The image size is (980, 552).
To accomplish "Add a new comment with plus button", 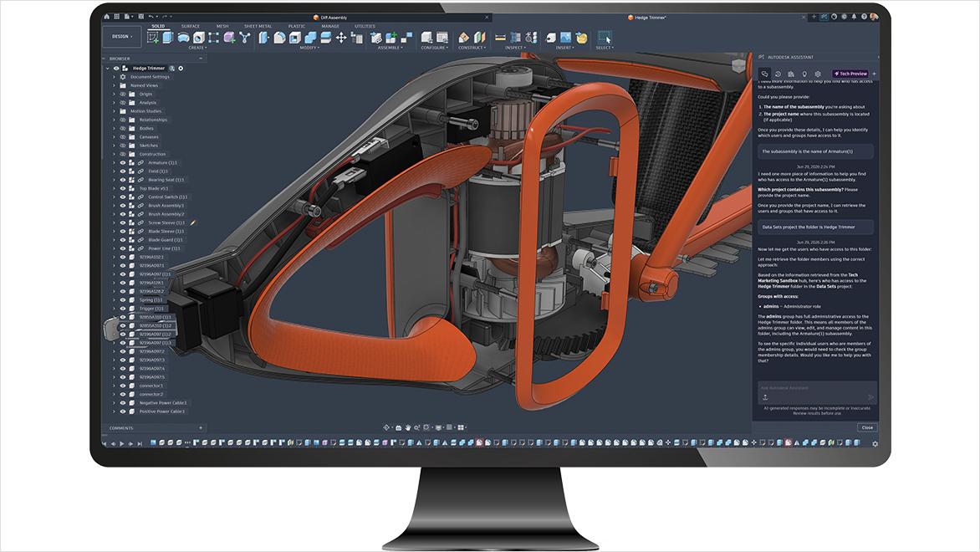I will [201, 428].
